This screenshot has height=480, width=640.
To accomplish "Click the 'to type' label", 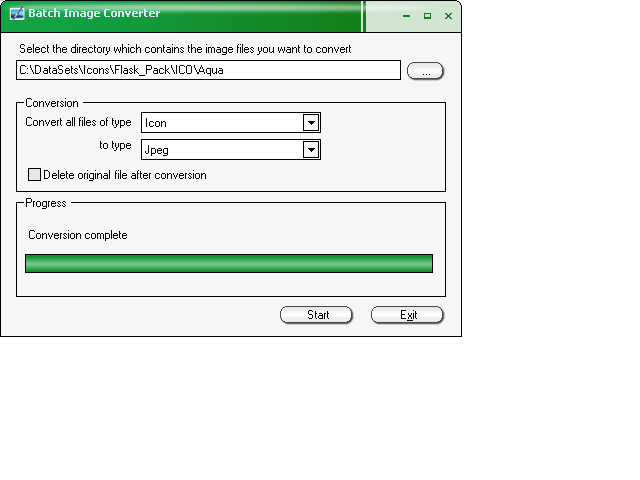I will pos(115,145).
